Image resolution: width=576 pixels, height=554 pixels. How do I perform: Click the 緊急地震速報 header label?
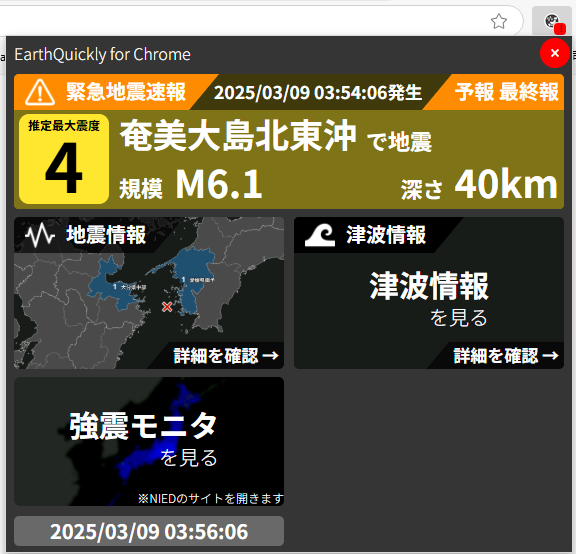point(126,92)
